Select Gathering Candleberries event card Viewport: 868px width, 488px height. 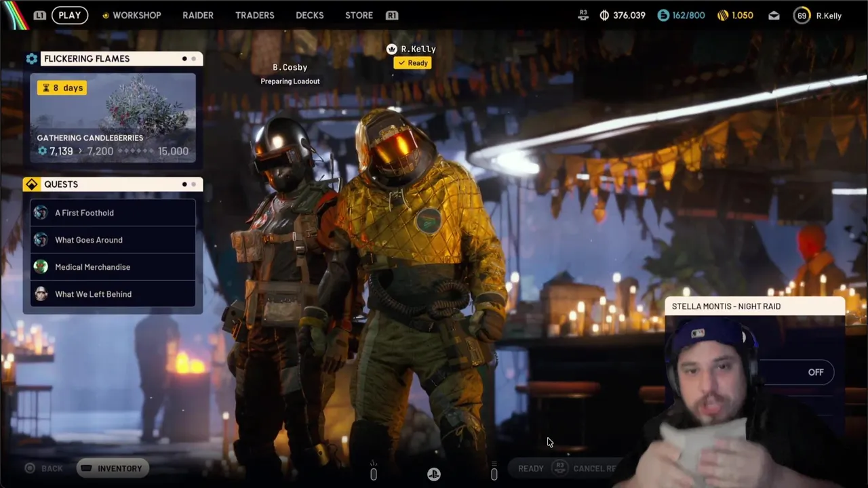tap(113, 119)
